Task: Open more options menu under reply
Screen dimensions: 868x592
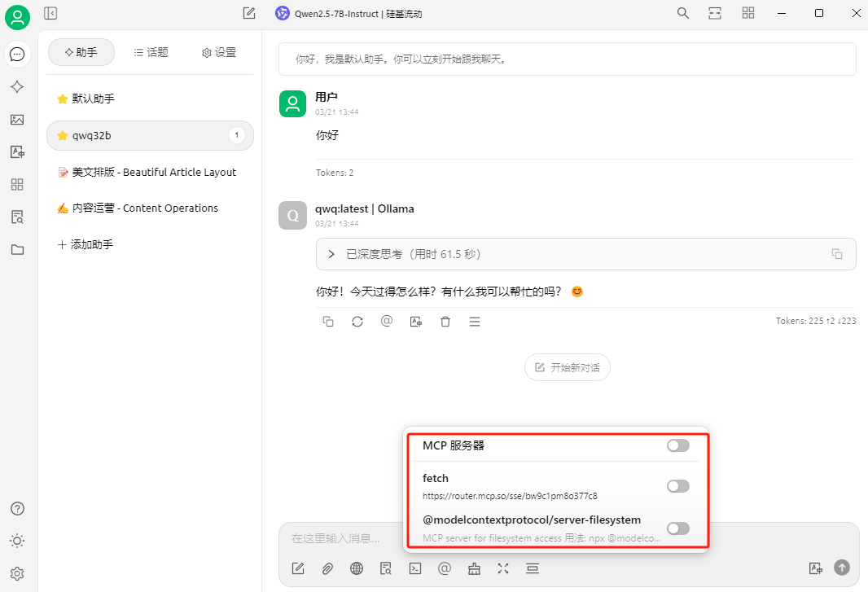Action: (x=475, y=322)
